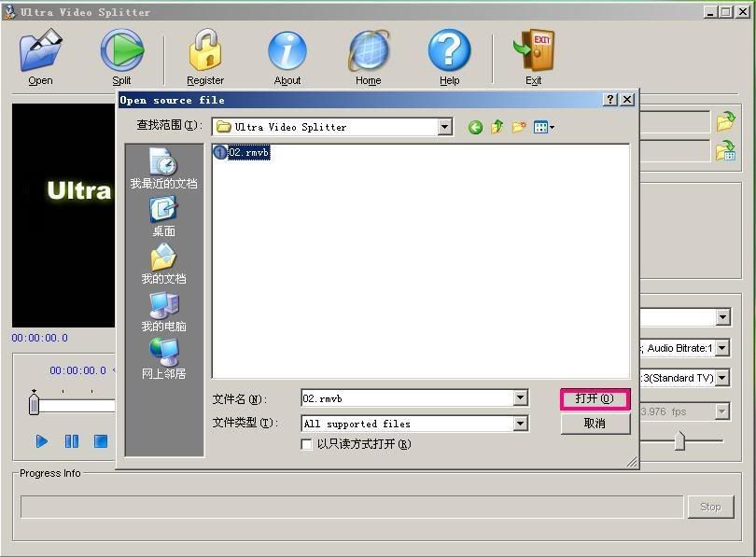Click the Progress Info progress bar
This screenshot has width=756, height=557.
click(x=352, y=507)
